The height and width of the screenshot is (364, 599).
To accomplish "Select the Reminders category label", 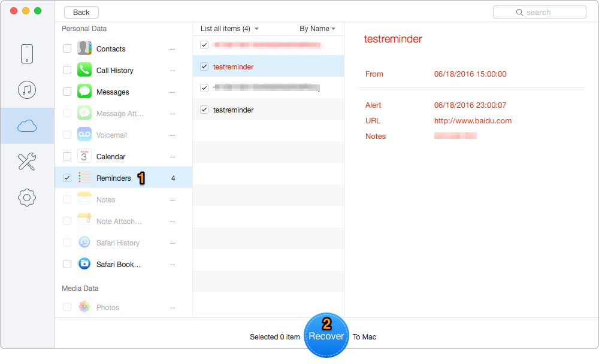I will pos(113,178).
